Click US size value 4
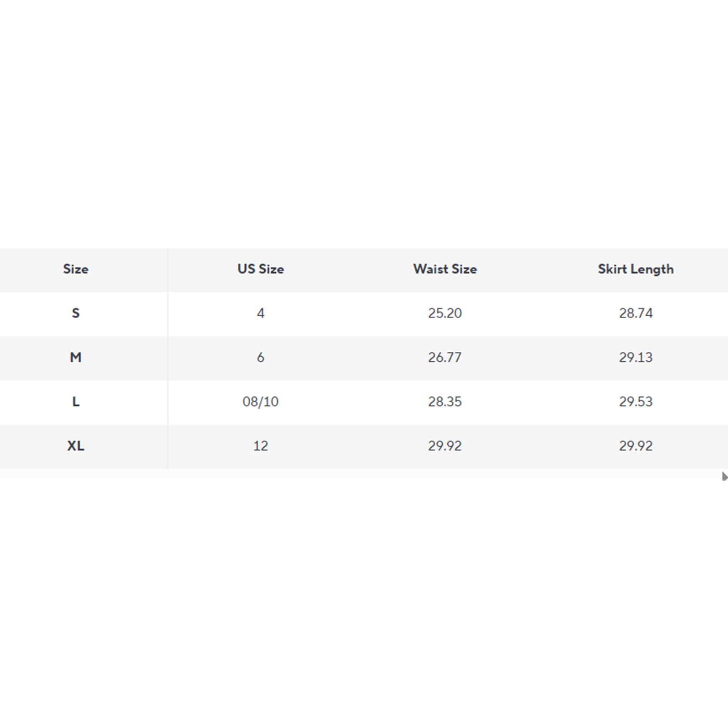This screenshot has width=728, height=728. (x=261, y=313)
